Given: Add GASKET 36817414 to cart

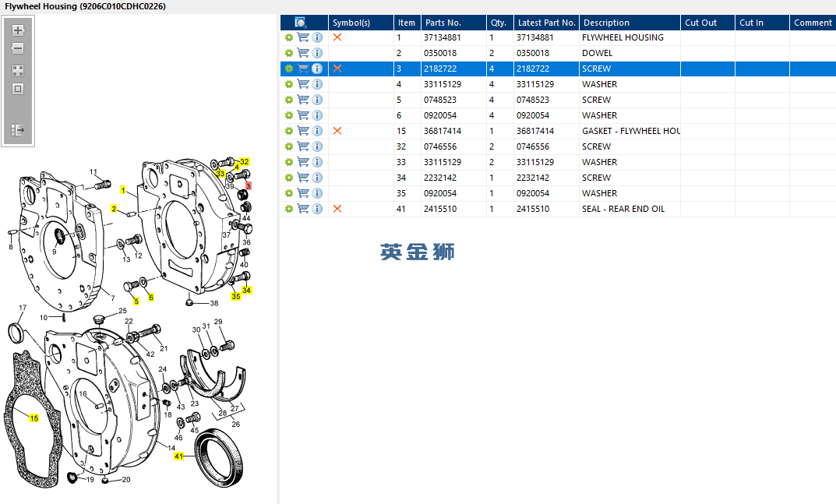Looking at the screenshot, I should 303,131.
